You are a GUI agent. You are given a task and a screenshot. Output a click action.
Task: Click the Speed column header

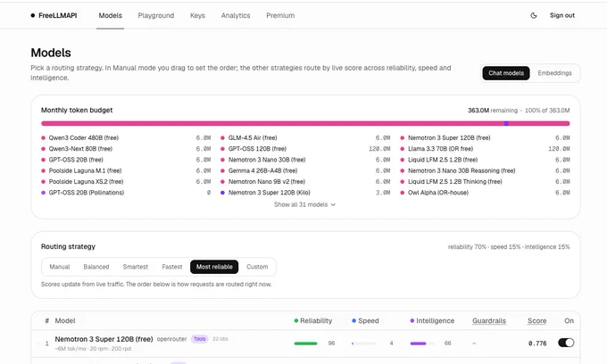pyautogui.click(x=365, y=320)
